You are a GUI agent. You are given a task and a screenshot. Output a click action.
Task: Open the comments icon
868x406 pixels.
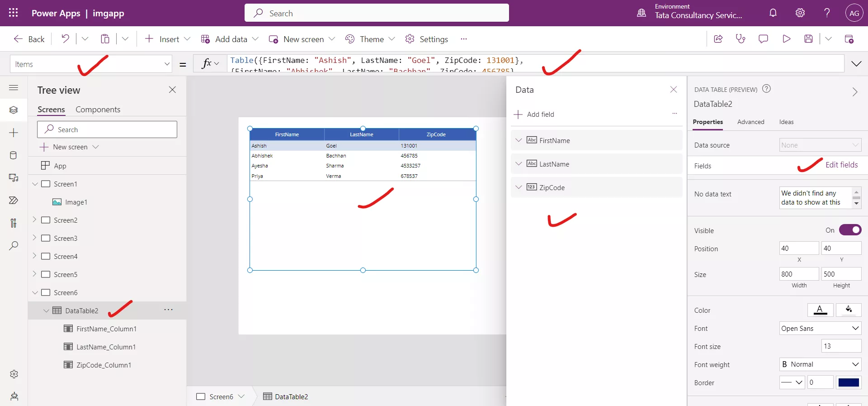tap(763, 39)
